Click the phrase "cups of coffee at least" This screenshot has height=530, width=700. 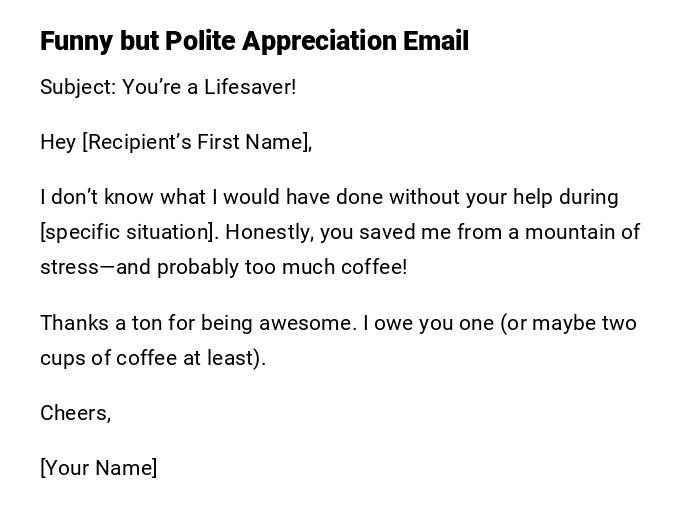[148, 358]
